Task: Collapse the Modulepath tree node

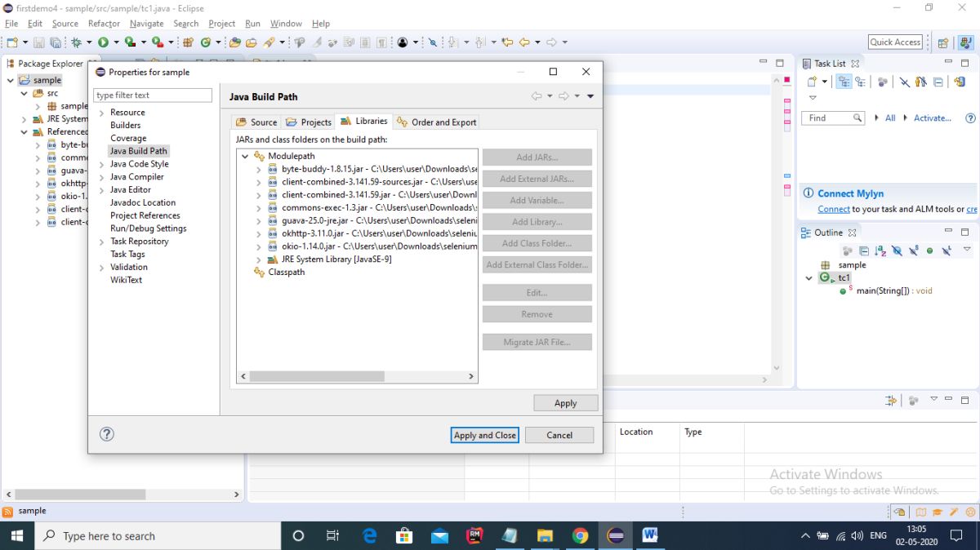Action: (246, 156)
